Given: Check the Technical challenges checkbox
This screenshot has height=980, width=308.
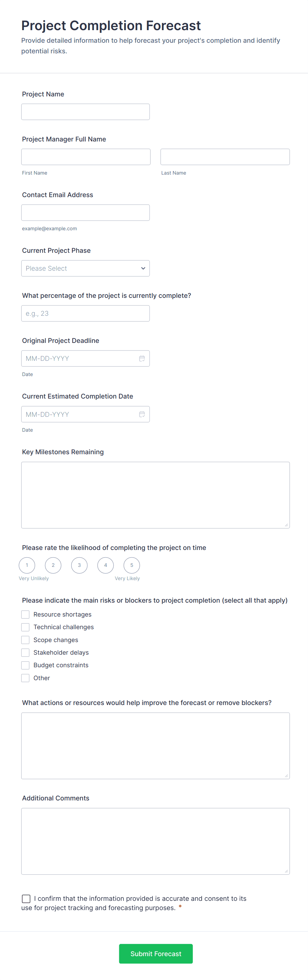Looking at the screenshot, I should pos(26,627).
